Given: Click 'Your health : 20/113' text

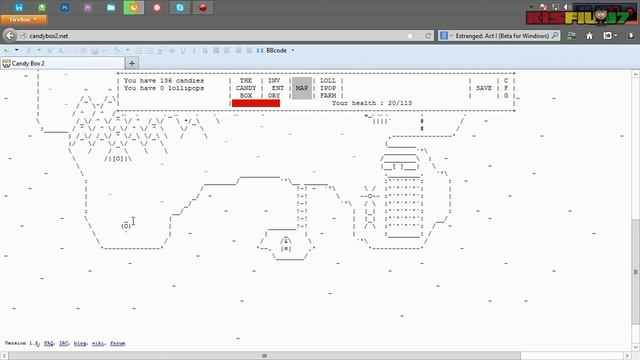Looking at the screenshot, I should [x=372, y=103].
